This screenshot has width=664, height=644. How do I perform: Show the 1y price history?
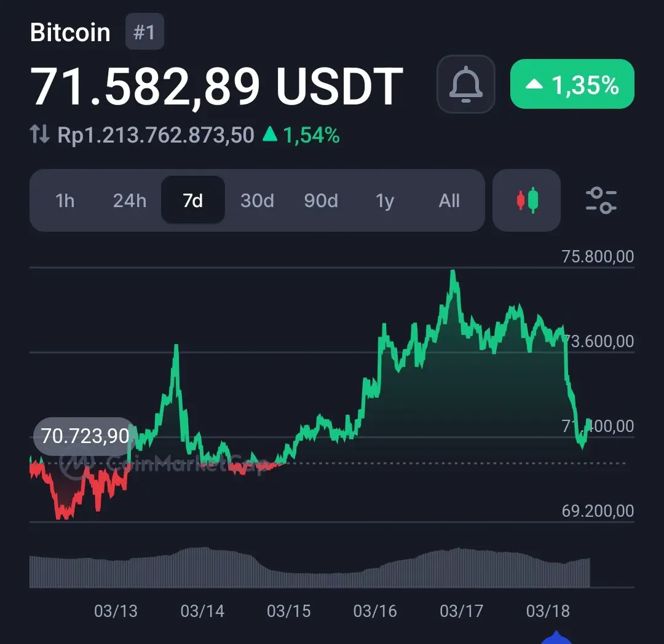tap(385, 200)
